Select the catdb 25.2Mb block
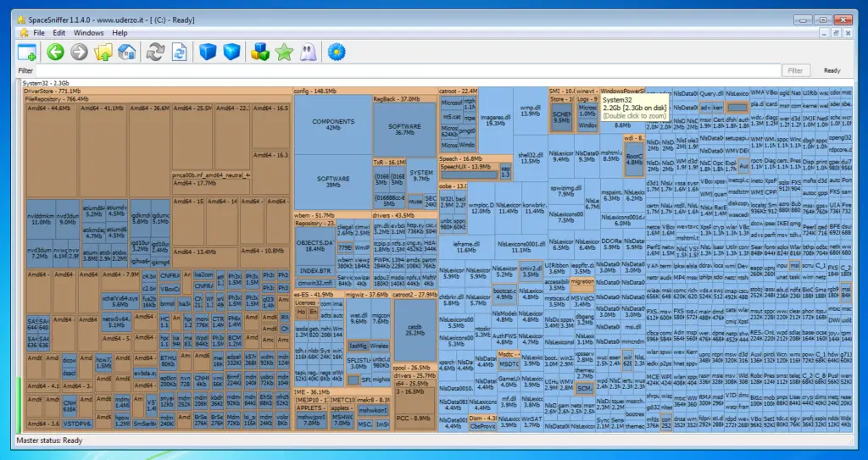 click(415, 330)
